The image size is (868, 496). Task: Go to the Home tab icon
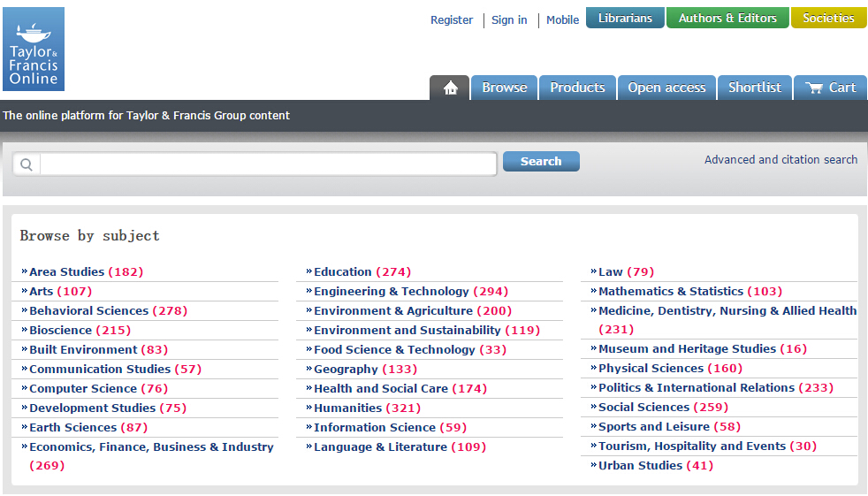pyautogui.click(x=450, y=88)
